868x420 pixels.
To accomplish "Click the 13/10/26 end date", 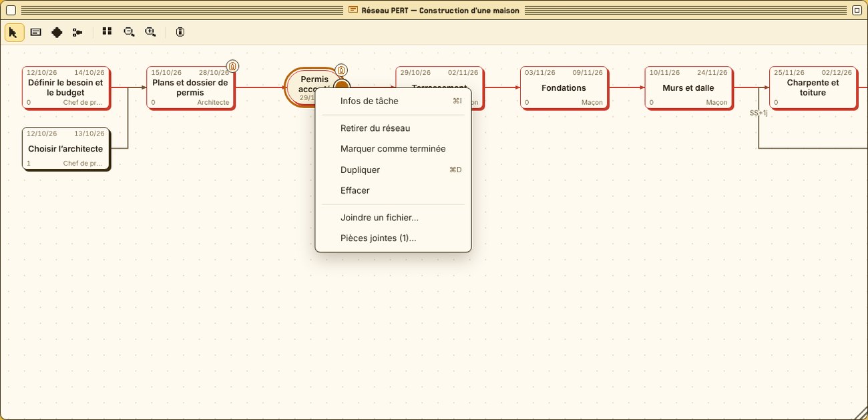I will point(89,134).
